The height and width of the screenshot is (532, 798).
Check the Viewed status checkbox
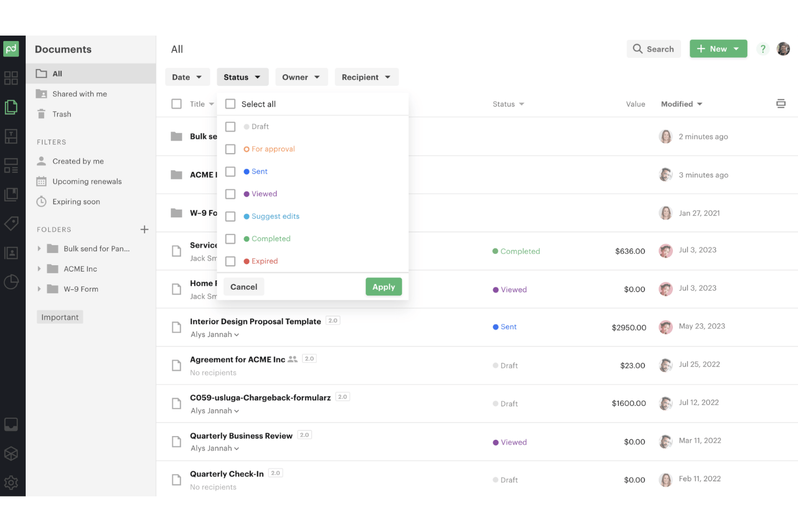(x=230, y=194)
